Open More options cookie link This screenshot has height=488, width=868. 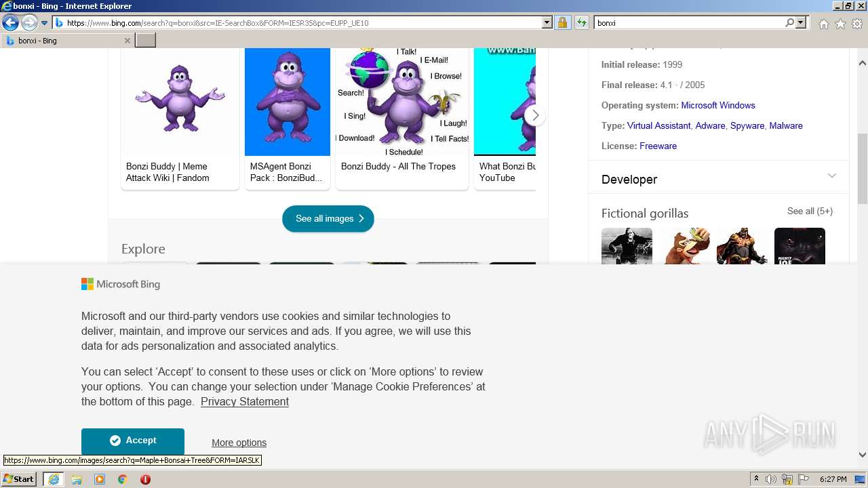(239, 443)
